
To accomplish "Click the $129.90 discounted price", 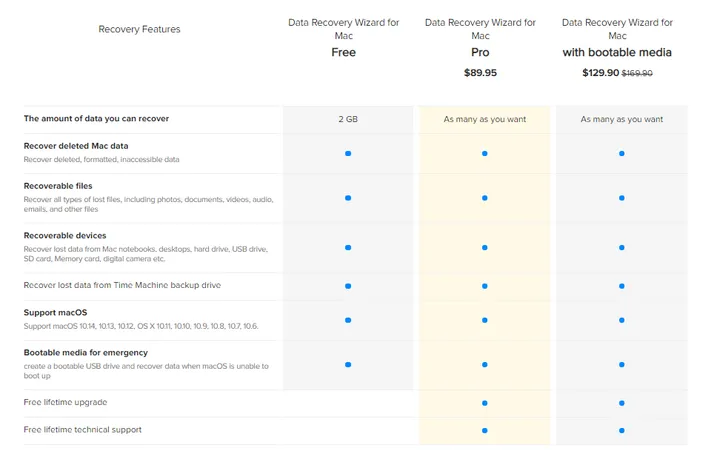I will click(x=600, y=73).
